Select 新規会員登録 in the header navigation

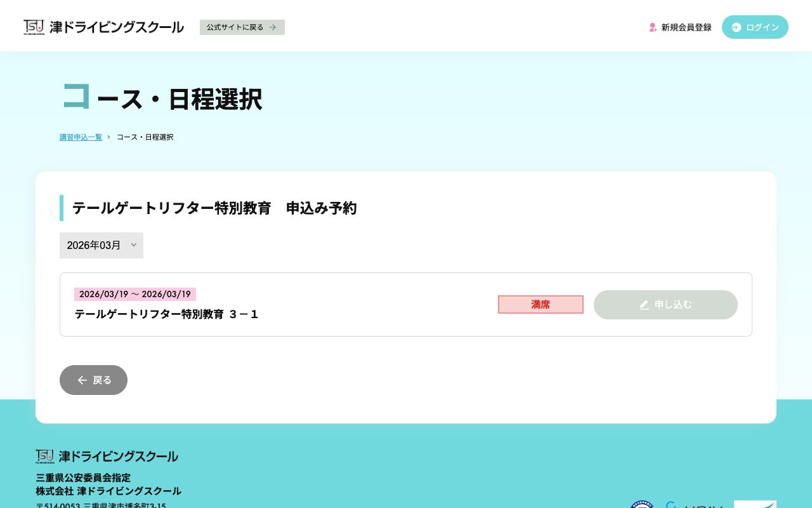pyautogui.click(x=686, y=27)
